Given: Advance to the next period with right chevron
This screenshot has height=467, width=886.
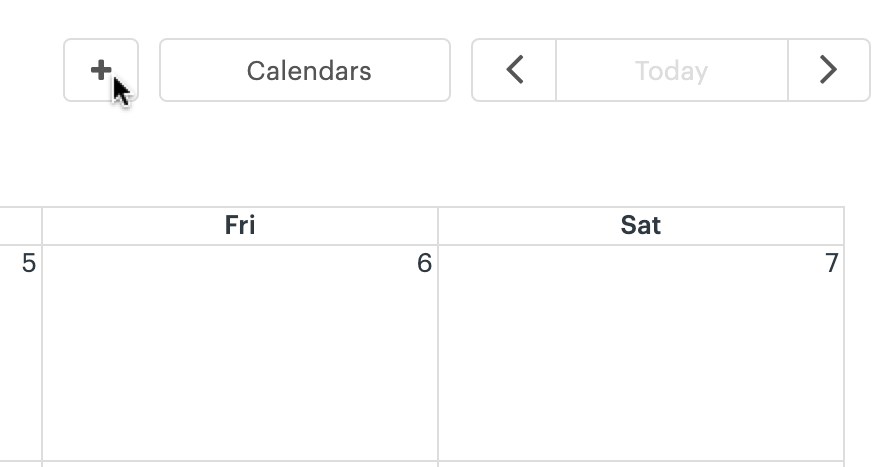Looking at the screenshot, I should [828, 70].
